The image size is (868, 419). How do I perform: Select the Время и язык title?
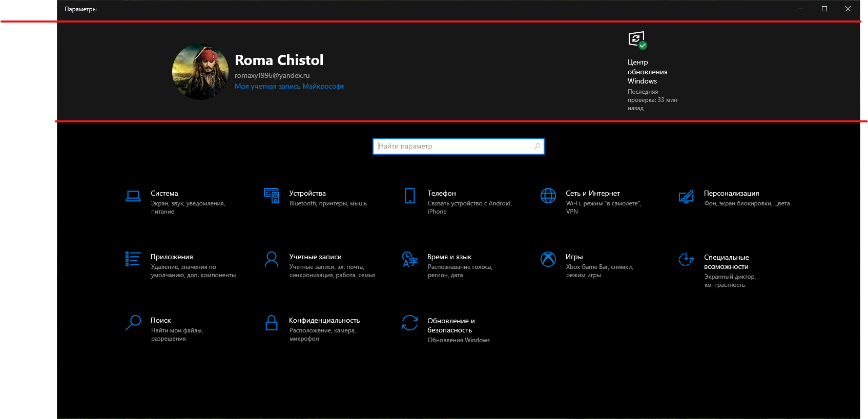[x=449, y=257]
